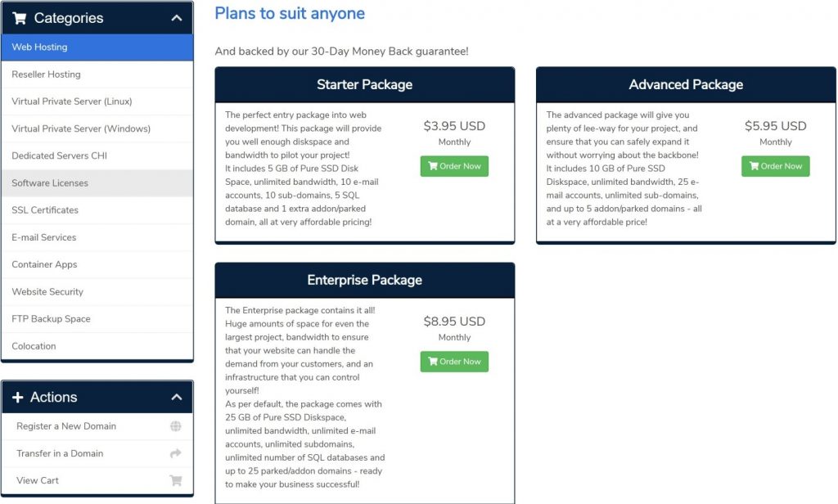Click the cart icon beside View Cart
Screen dimensions: 838x504
(x=175, y=480)
